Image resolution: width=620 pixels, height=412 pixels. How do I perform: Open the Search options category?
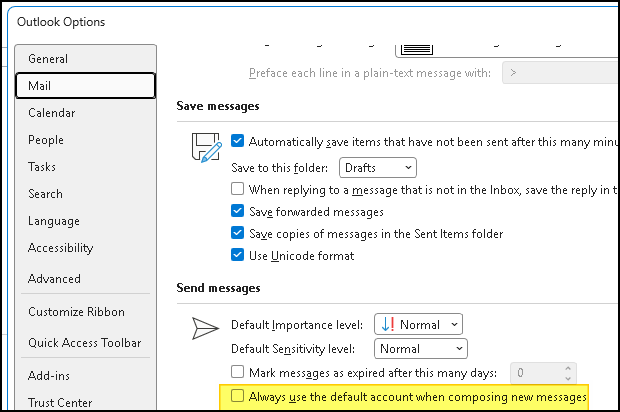(85, 194)
